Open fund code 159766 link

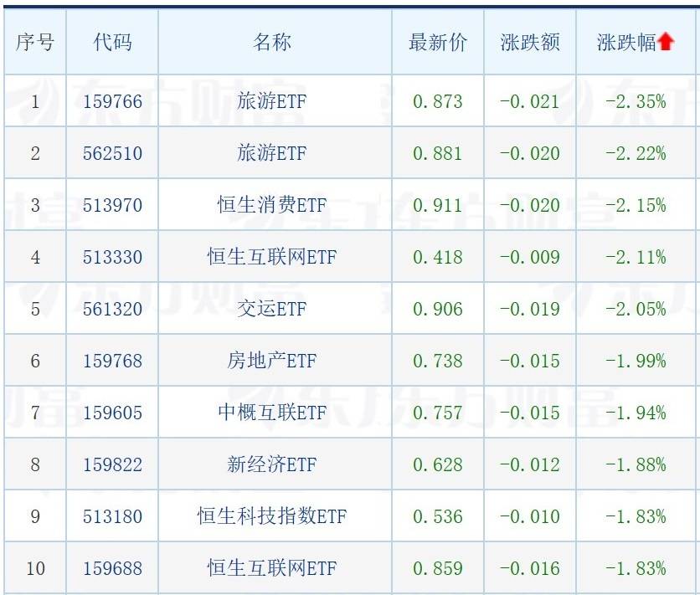[x=112, y=102]
